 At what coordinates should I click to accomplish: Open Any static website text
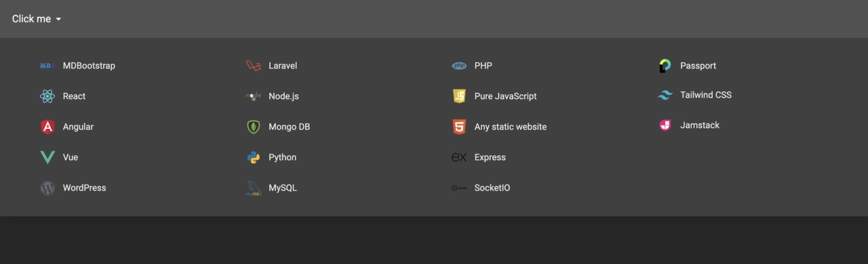coord(511,127)
